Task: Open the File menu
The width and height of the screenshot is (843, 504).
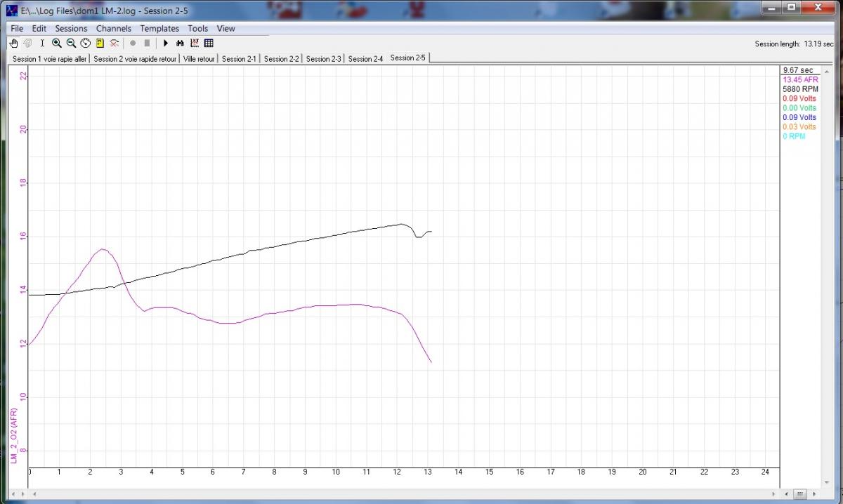Action: (18, 29)
